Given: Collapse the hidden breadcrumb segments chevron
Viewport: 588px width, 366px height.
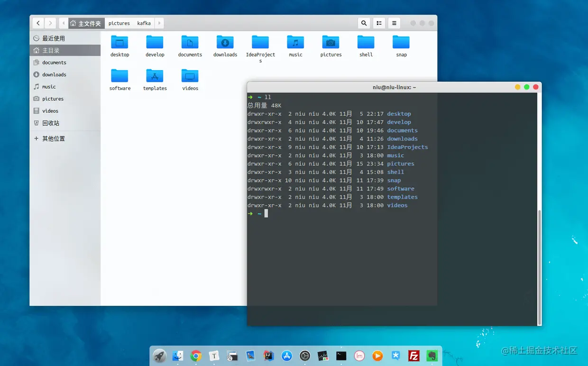Looking at the screenshot, I should coord(63,23).
